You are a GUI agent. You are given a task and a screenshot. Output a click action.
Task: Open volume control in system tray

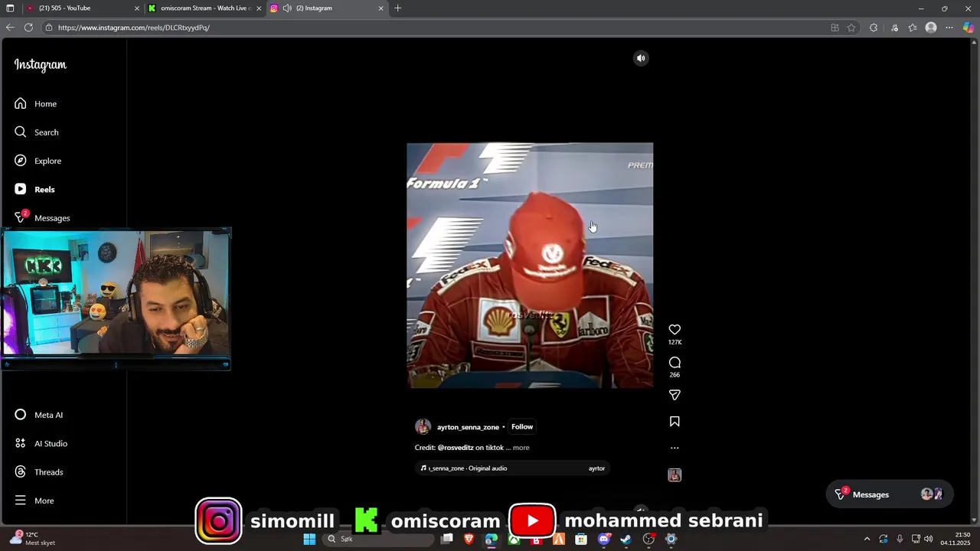[928, 539]
